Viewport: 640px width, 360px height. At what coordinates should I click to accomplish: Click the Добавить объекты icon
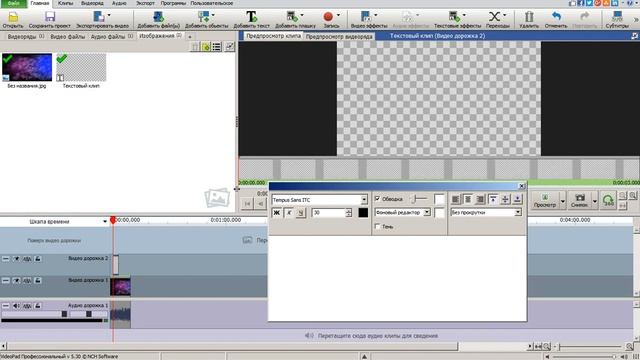(203, 17)
